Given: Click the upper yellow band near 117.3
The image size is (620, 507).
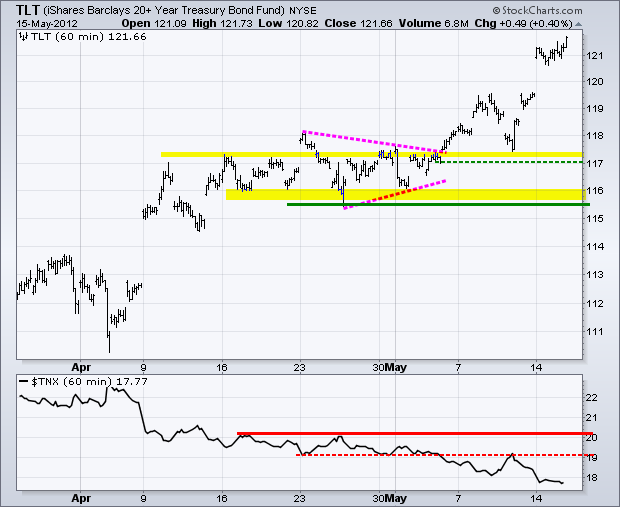Looking at the screenshot, I should pyautogui.click(x=372, y=155).
